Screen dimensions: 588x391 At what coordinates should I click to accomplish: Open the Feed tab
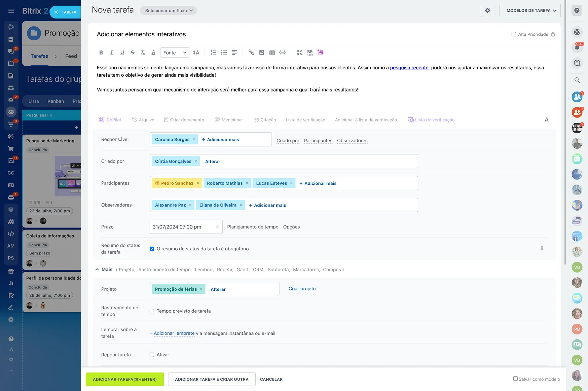point(71,56)
